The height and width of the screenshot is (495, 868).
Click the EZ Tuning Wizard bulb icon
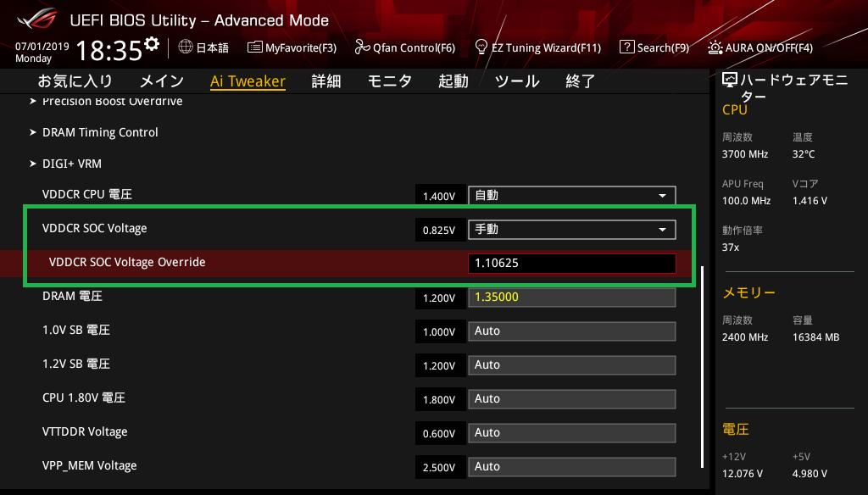[481, 47]
